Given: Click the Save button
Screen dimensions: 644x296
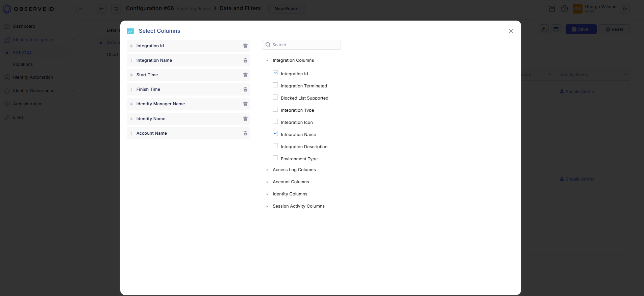Looking at the screenshot, I should (580, 29).
